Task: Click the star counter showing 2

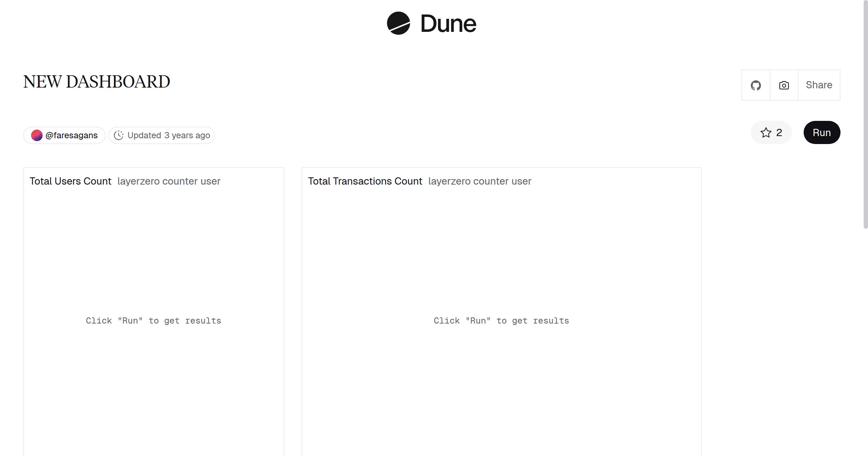Action: coord(779,133)
